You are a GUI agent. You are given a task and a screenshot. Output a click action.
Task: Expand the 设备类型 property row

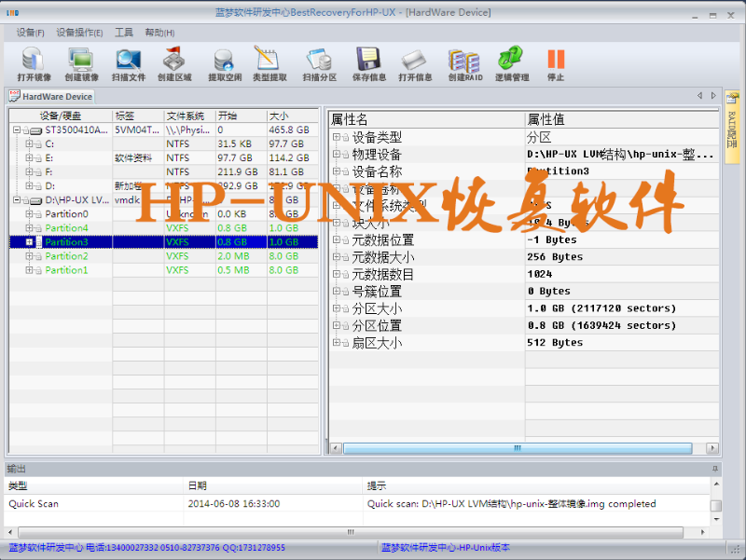click(337, 137)
